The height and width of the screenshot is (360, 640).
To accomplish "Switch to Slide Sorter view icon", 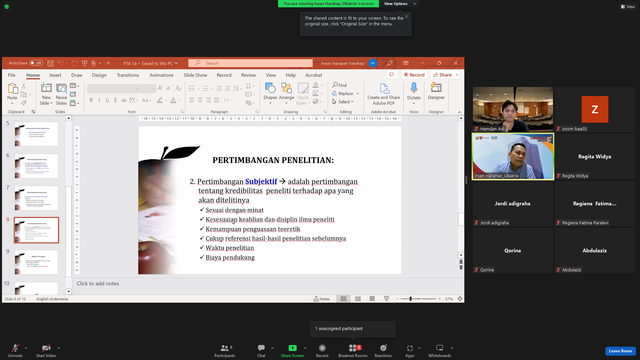I will 358,299.
